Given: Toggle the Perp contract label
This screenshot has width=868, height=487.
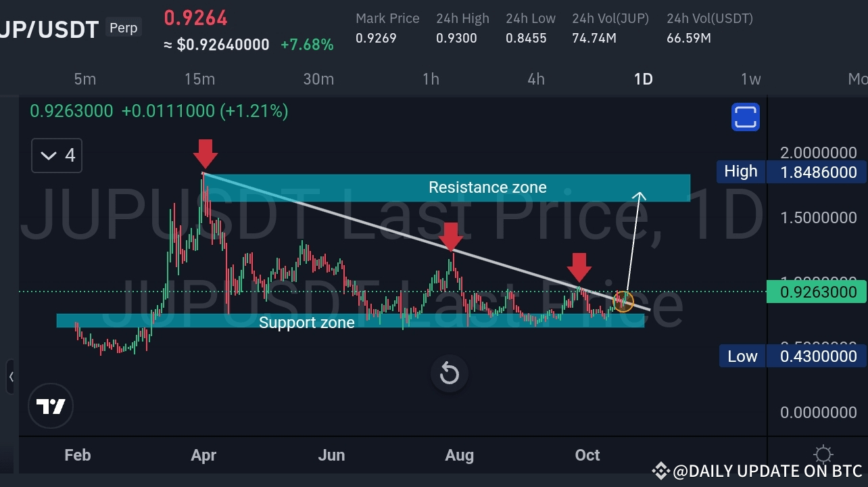Looking at the screenshot, I should point(123,28).
